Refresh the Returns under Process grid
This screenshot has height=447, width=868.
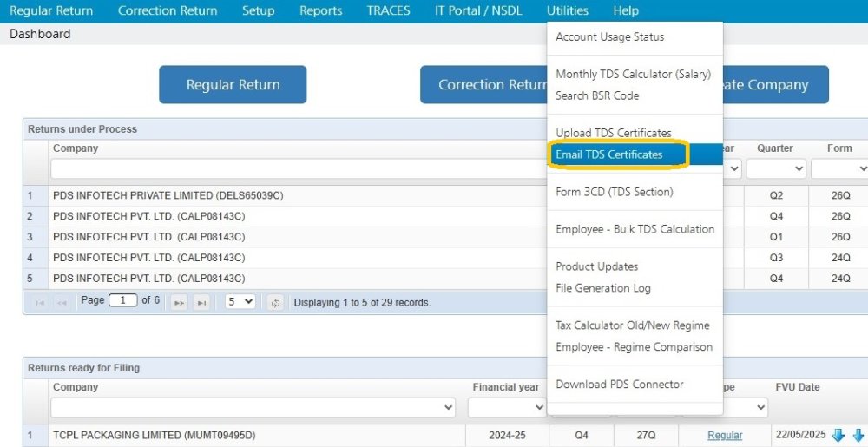click(276, 302)
